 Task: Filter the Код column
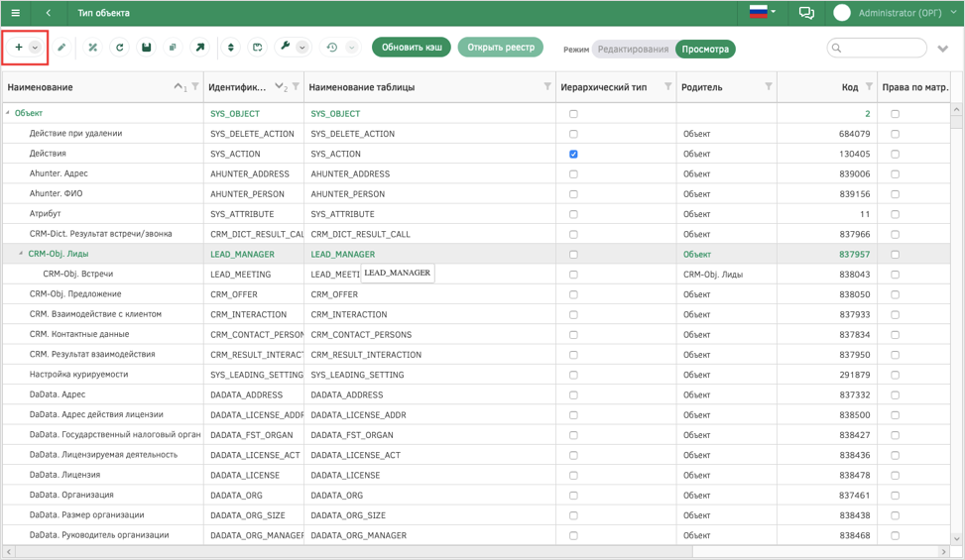click(x=869, y=86)
